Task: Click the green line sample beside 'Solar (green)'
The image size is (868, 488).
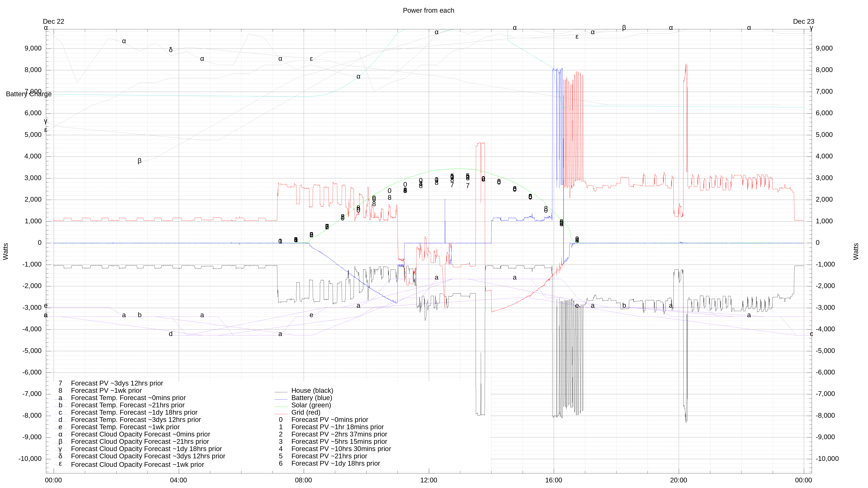Action: pyautogui.click(x=281, y=407)
